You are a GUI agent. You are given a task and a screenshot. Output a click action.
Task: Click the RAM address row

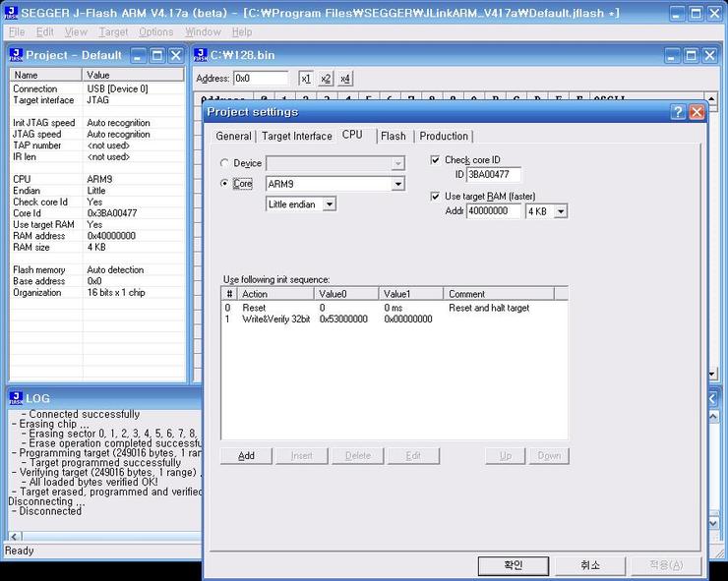pyautogui.click(x=97, y=236)
